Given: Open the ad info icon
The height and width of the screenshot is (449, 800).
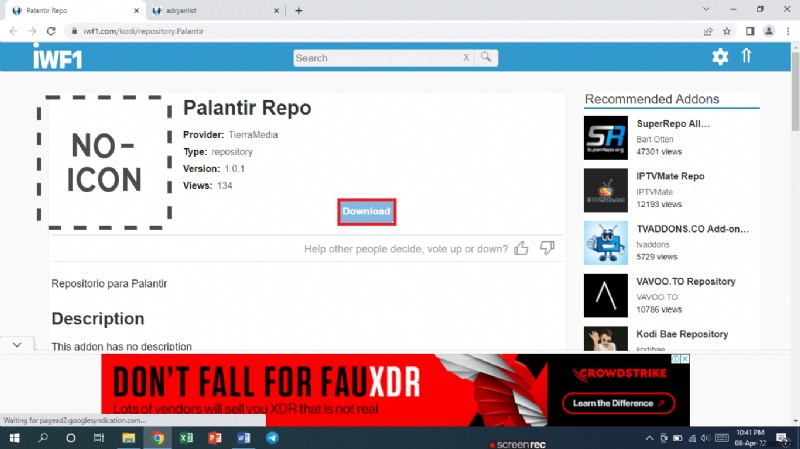Looking at the screenshot, I should 676,359.
